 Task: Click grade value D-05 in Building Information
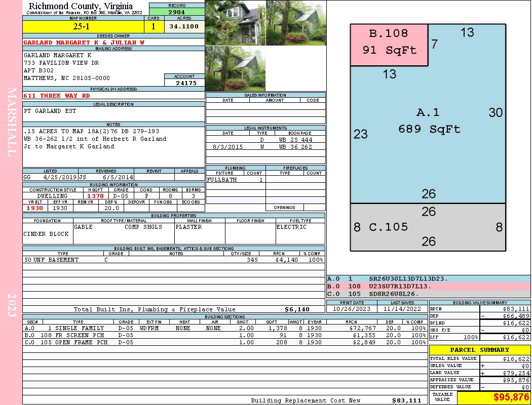(121, 196)
